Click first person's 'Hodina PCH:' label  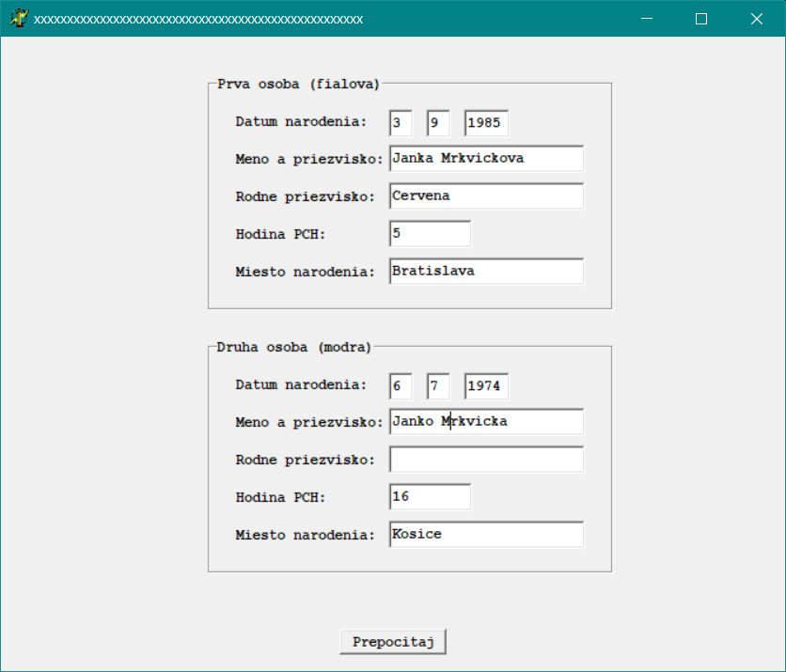(281, 235)
